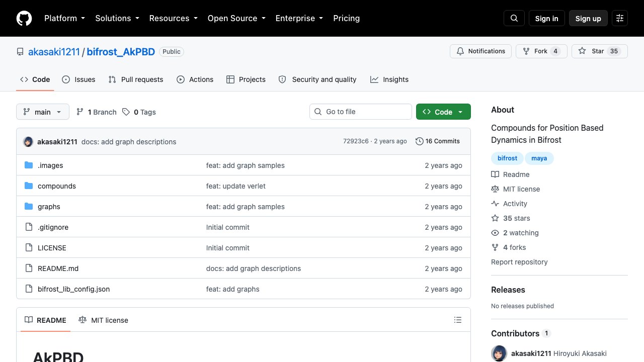Click the Sign up button
This screenshot has height=362, width=644.
[x=588, y=18]
